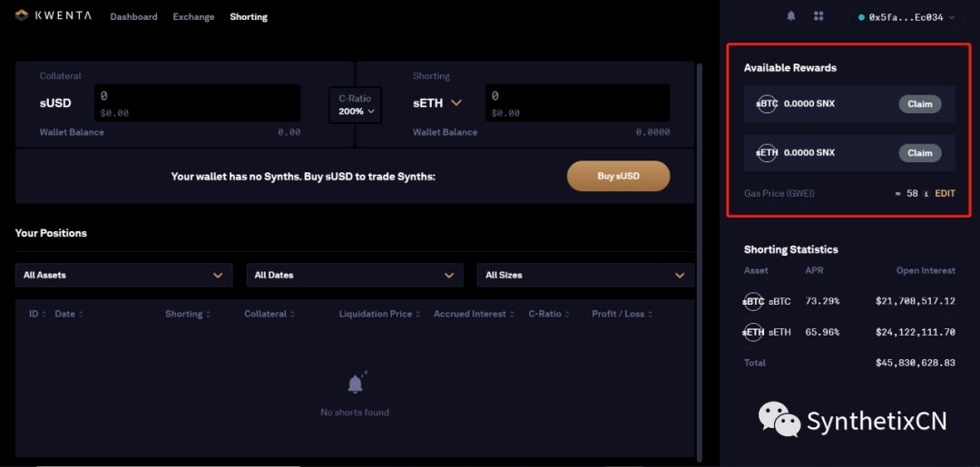This screenshot has height=467, width=980.
Task: Click gas price info icon
Action: 926,193
